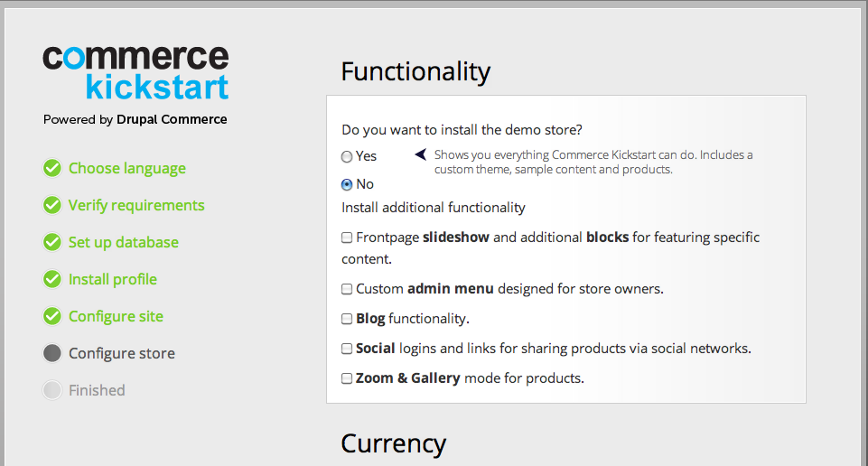The width and height of the screenshot is (868, 466).
Task: Click the 'Install additional functionality' label
Action: point(434,208)
